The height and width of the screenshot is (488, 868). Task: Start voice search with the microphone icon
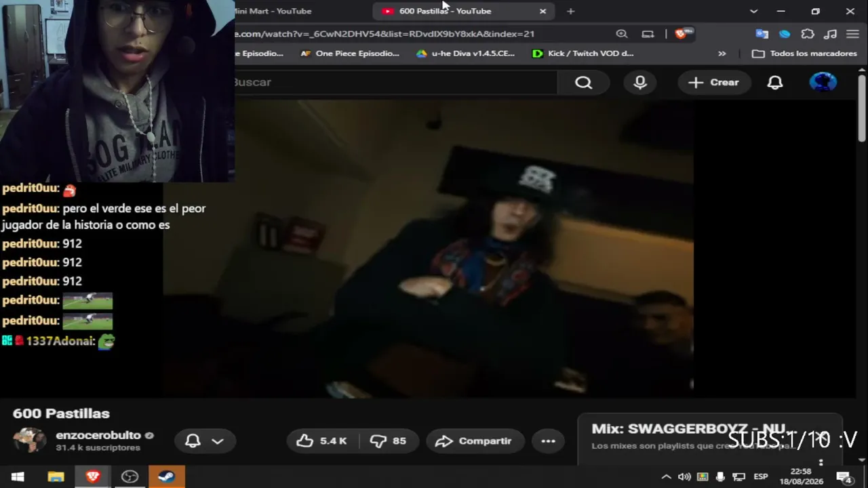(x=640, y=82)
